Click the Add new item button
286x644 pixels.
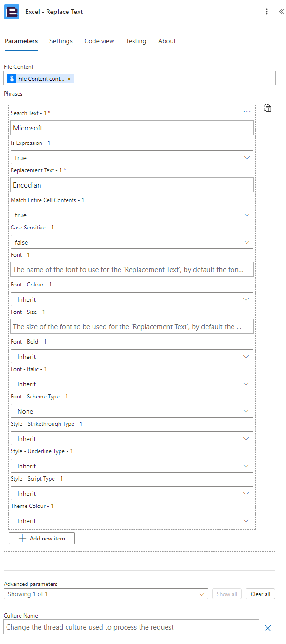pyautogui.click(x=42, y=538)
